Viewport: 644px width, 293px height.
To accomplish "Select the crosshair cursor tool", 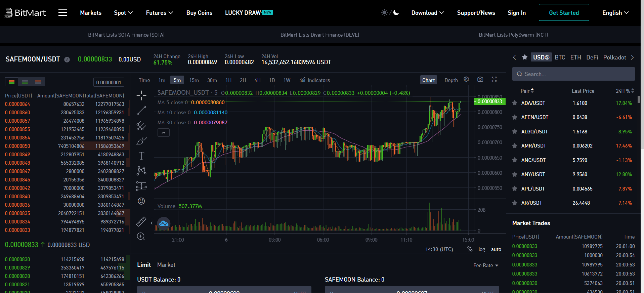I will pos(141,95).
